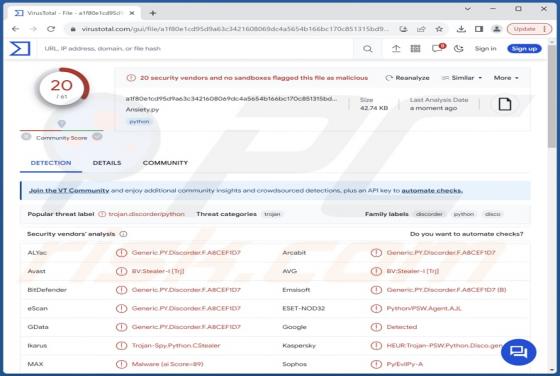Bookmark this page with star icon
This screenshot has height=376, width=560.
(x=439, y=29)
